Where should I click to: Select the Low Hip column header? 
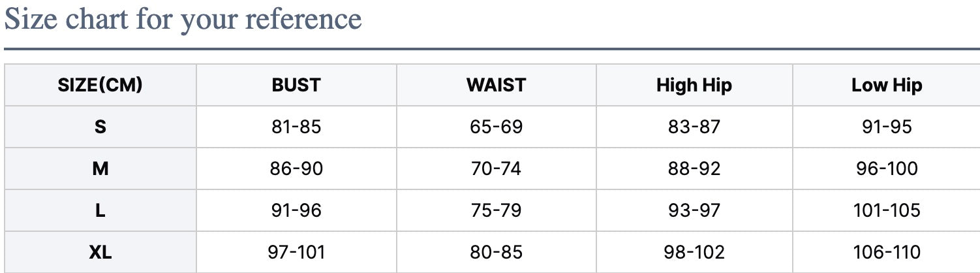[x=887, y=85]
